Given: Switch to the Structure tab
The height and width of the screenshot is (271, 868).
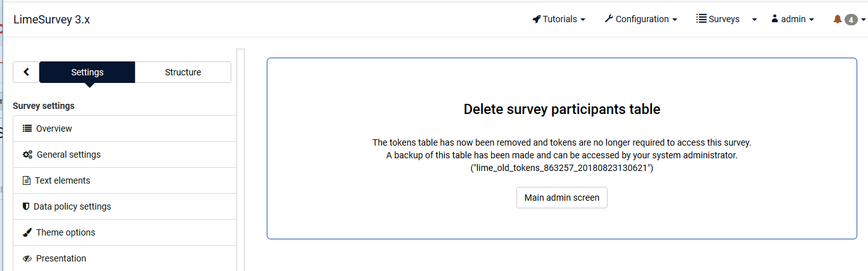Looking at the screenshot, I should pyautogui.click(x=182, y=72).
